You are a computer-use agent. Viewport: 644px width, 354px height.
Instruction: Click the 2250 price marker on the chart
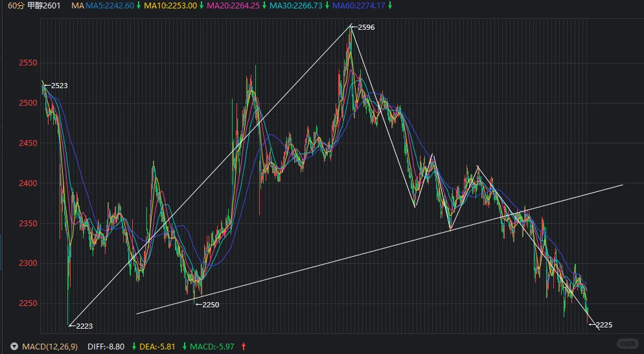(x=207, y=305)
